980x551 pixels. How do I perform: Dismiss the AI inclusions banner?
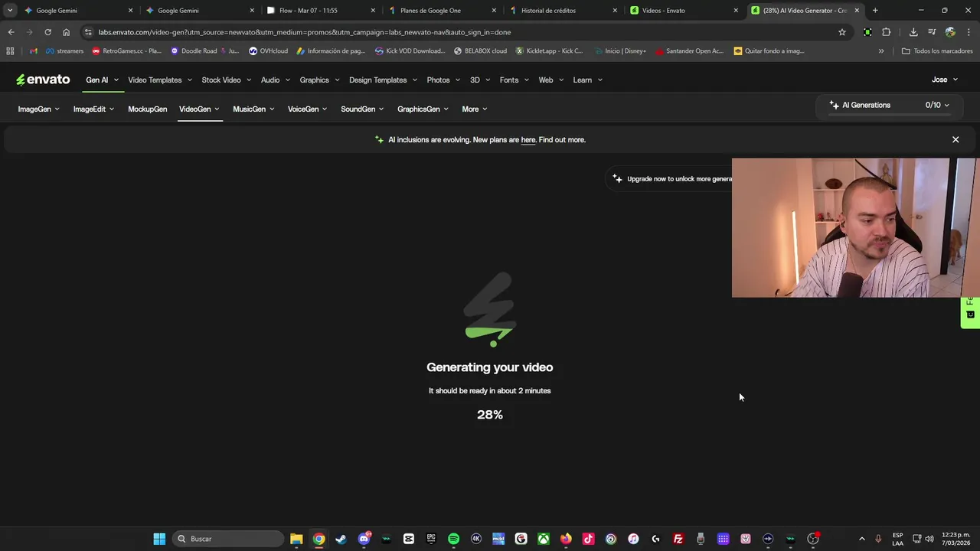pyautogui.click(x=955, y=139)
